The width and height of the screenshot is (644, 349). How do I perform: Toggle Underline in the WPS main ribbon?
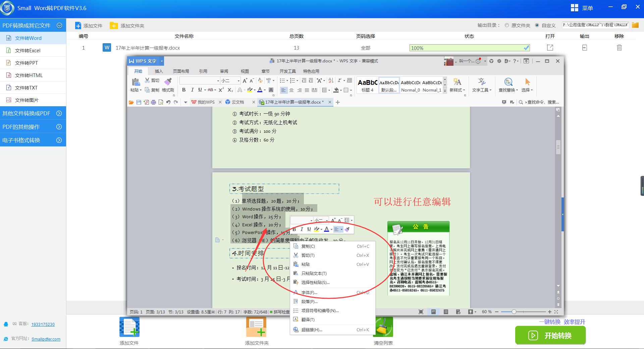[200, 90]
